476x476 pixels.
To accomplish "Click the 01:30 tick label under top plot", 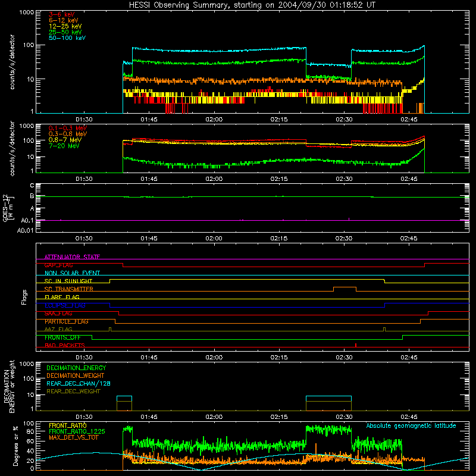I will coord(84,120).
